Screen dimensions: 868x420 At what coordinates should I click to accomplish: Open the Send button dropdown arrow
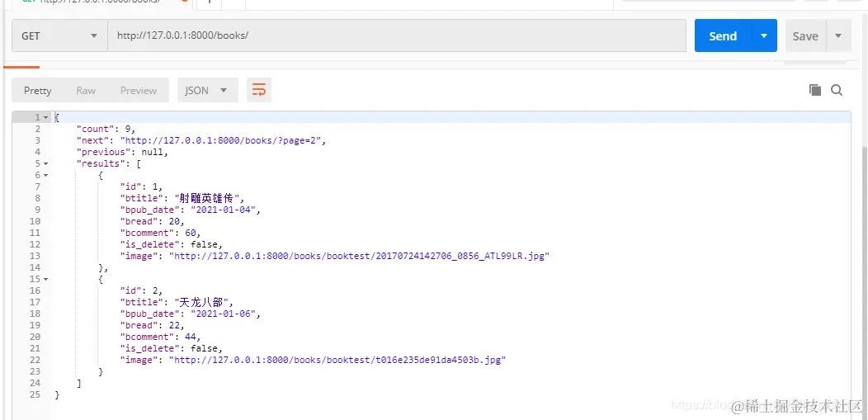(764, 36)
